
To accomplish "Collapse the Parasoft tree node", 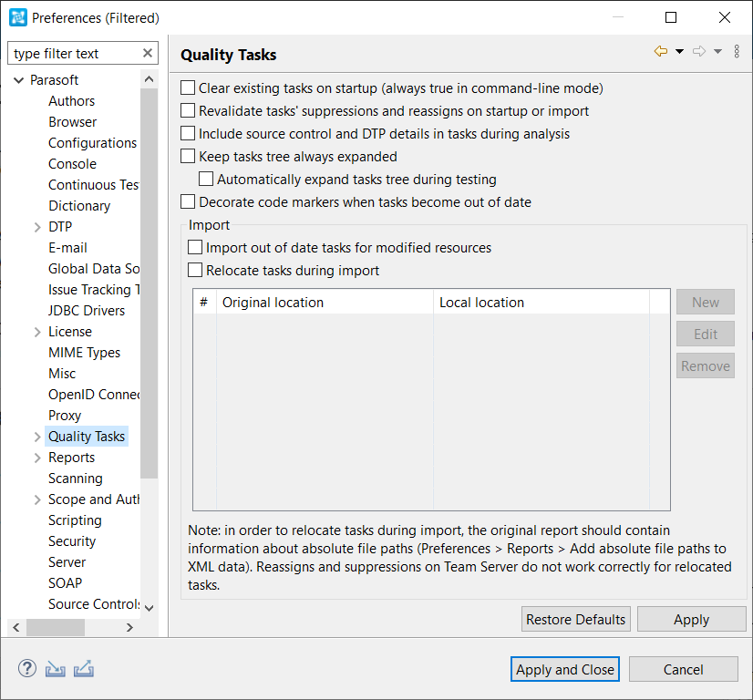I will click(x=19, y=80).
